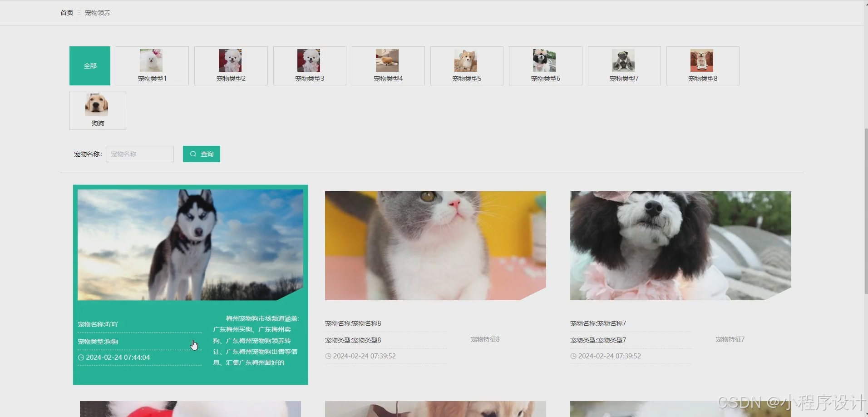The width and height of the screenshot is (868, 417).
Task: Click the 宠物名称 search input field
Action: 140,154
